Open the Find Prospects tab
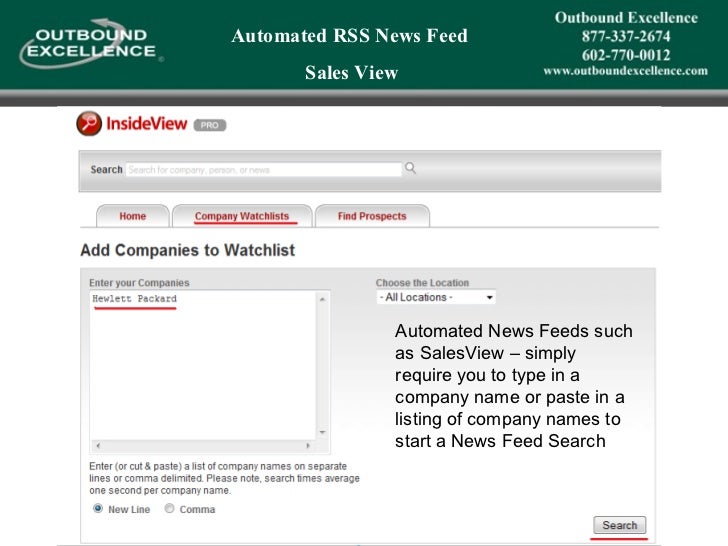The image size is (728, 546). pyautogui.click(x=372, y=216)
